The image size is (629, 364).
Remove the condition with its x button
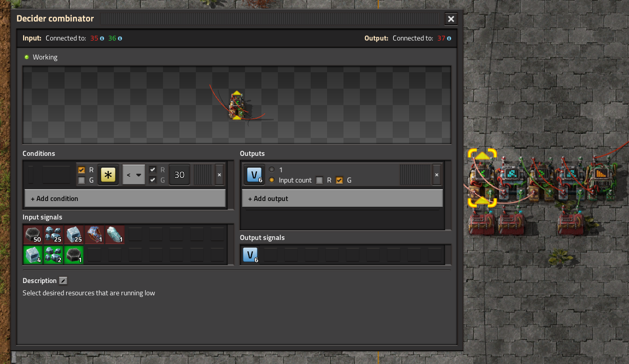click(219, 175)
